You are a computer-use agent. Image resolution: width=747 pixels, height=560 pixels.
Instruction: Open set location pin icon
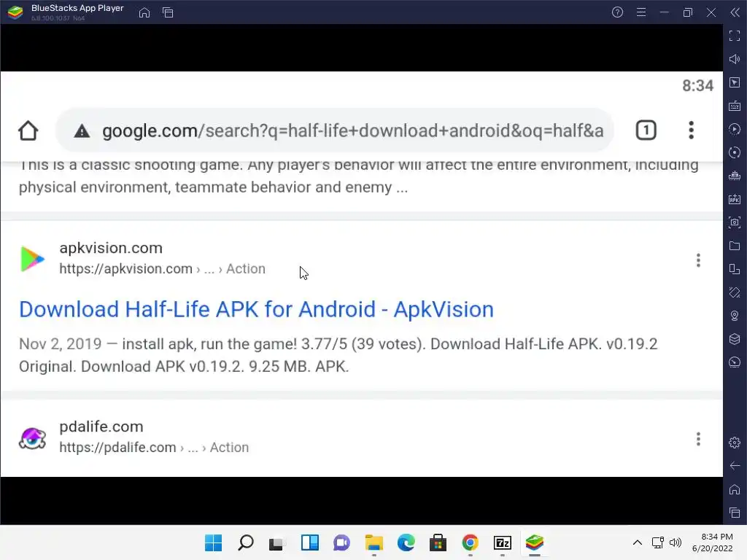(x=735, y=316)
